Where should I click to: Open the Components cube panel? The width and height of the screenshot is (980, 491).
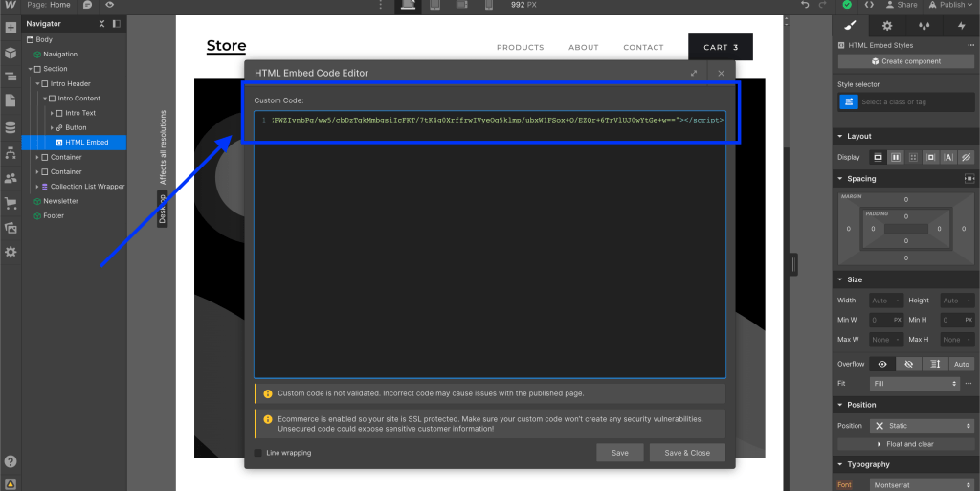11,53
